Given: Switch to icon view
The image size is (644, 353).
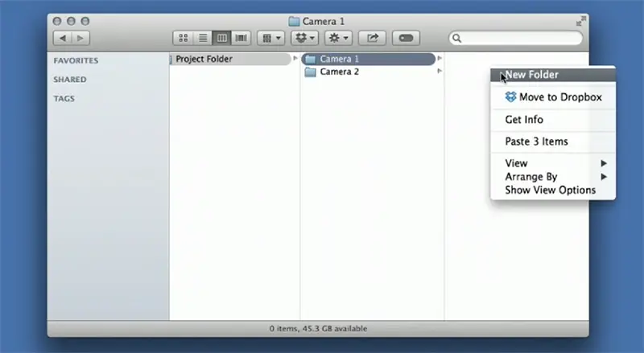Looking at the screenshot, I should pyautogui.click(x=184, y=38).
